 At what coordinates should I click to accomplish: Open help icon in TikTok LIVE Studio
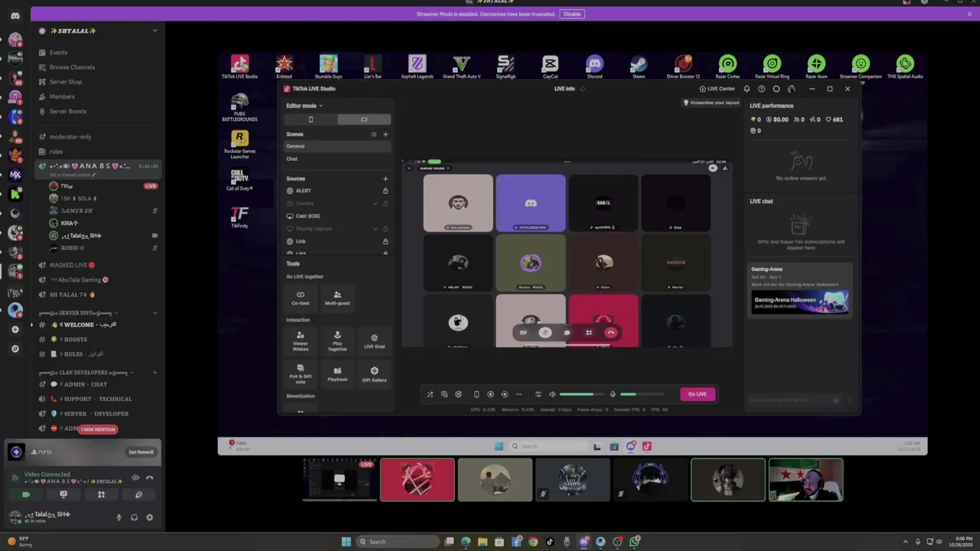click(x=761, y=89)
